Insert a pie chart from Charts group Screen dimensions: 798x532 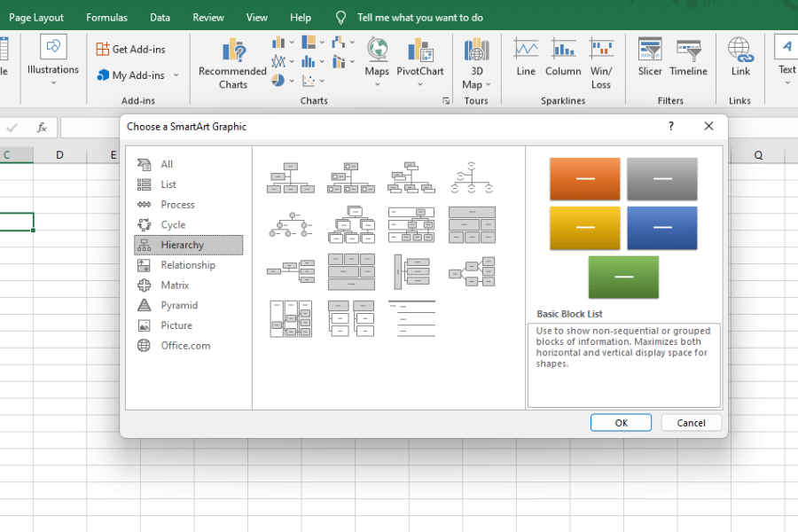click(x=280, y=80)
